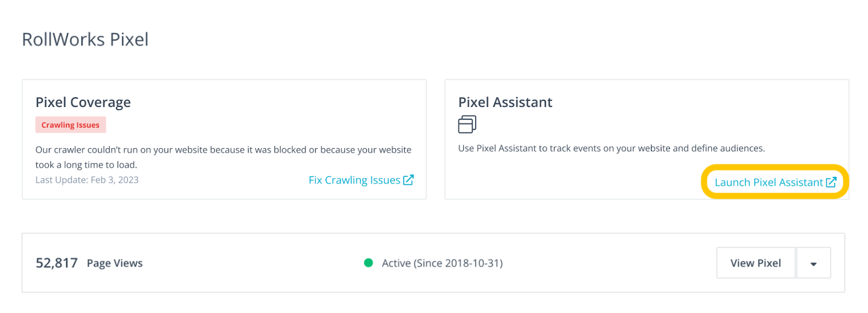Select the Pixel Coverage card heading
Image resolution: width=868 pixels, height=313 pixels.
point(83,102)
